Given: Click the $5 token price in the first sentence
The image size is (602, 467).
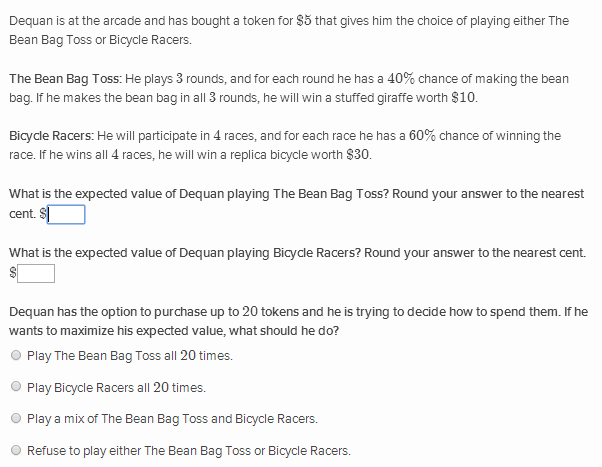Looking at the screenshot, I should 304,21.
